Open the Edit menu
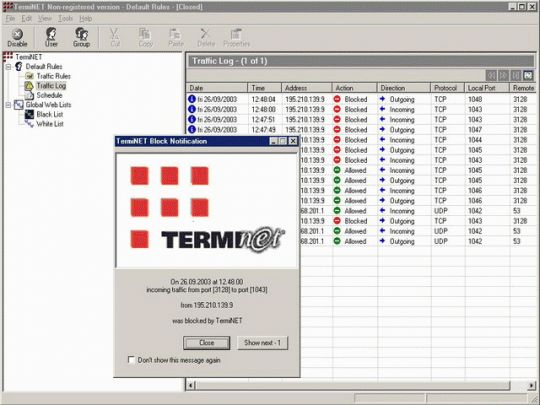 27,19
